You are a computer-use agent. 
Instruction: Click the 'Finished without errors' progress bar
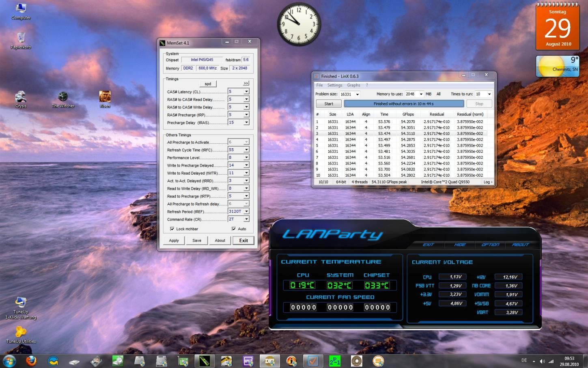[x=403, y=104]
